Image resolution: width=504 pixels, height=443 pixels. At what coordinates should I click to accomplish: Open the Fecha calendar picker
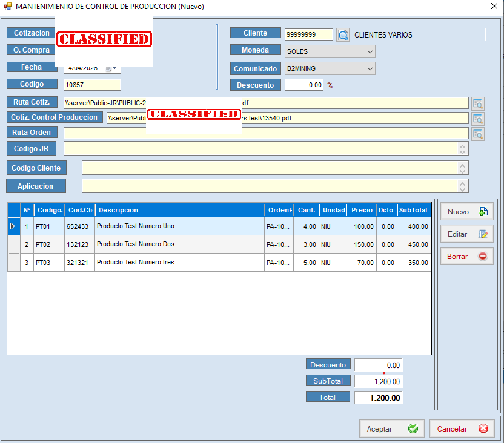click(111, 68)
